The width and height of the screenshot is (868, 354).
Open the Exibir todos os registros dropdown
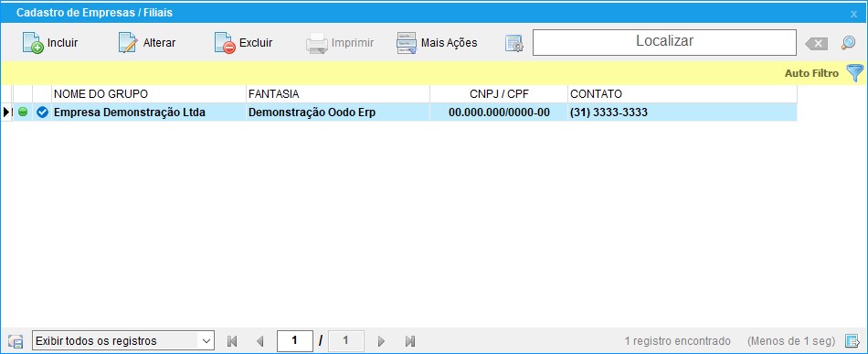(x=123, y=340)
